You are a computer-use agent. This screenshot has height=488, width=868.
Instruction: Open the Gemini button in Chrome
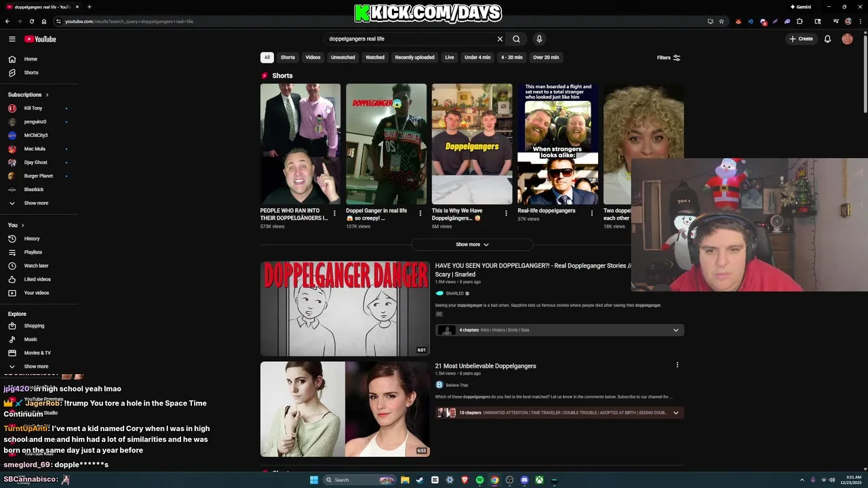coord(801,7)
